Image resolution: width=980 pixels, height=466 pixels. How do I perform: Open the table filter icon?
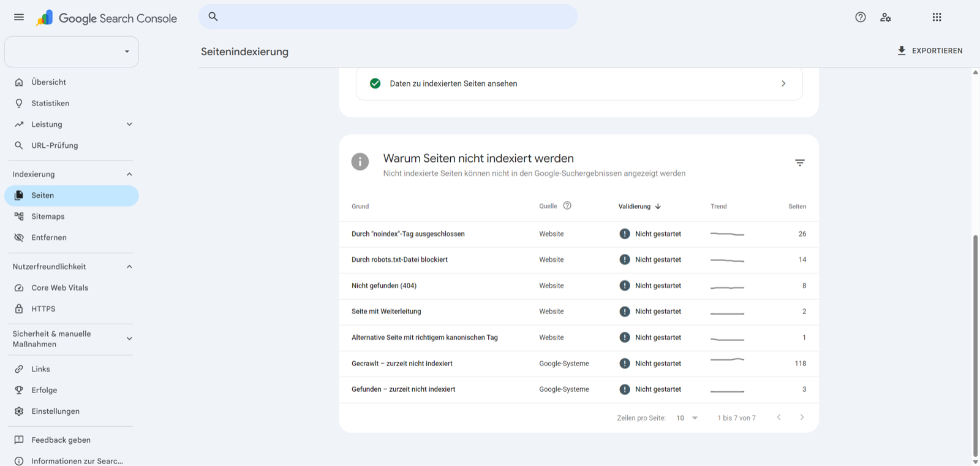[800, 162]
